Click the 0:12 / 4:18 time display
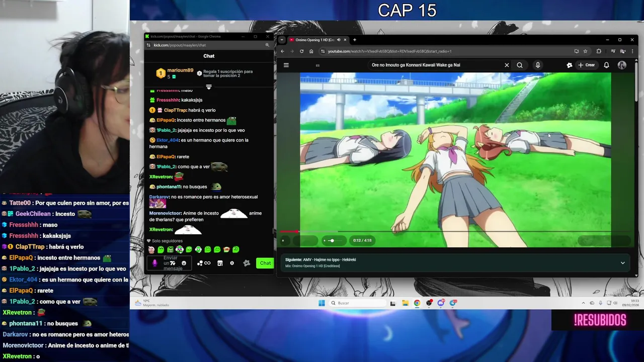 (362, 240)
